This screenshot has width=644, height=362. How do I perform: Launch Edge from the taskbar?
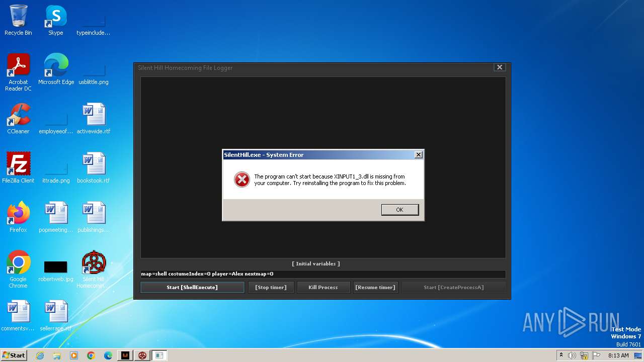pyautogui.click(x=108, y=355)
